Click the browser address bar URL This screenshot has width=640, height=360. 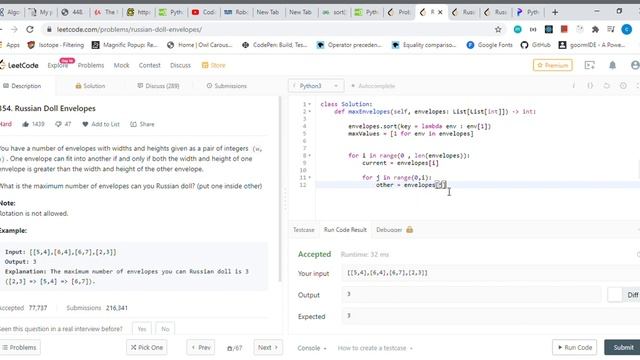pos(129,29)
